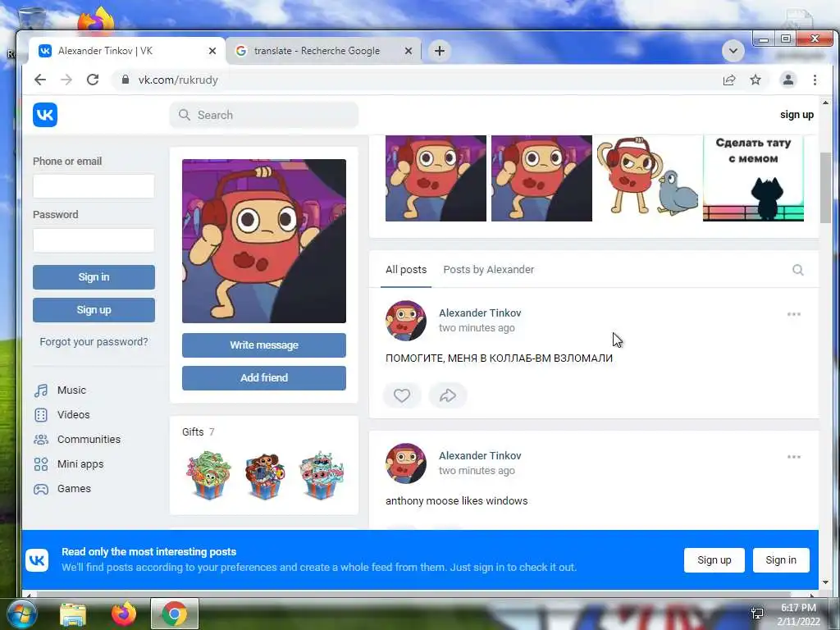Open Firefox from the taskbar

[124, 614]
